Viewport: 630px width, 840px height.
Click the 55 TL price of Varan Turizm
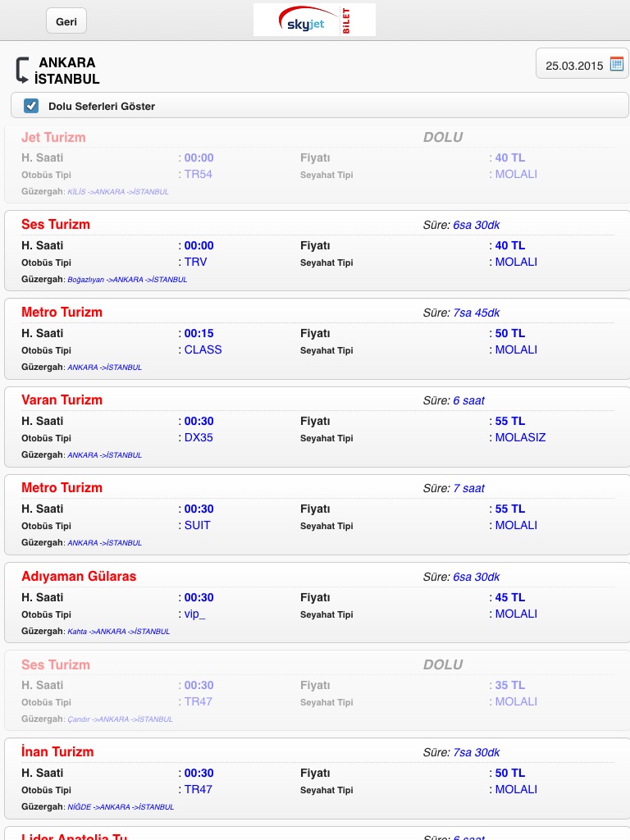[509, 421]
